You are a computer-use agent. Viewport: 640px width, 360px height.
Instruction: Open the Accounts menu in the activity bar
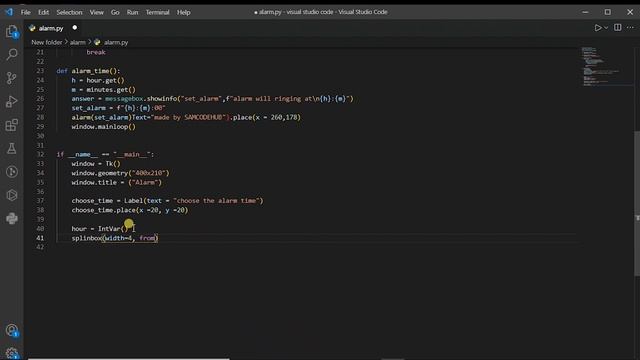click(12, 330)
